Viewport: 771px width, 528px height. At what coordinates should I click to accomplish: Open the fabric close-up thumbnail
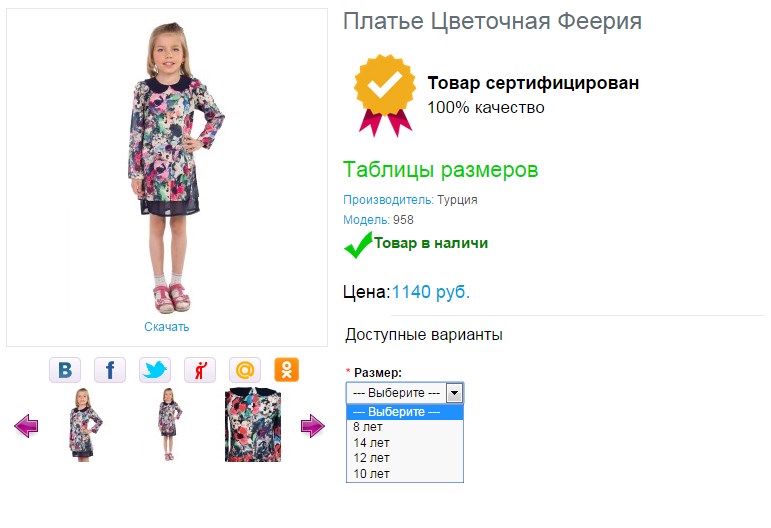pos(253,425)
